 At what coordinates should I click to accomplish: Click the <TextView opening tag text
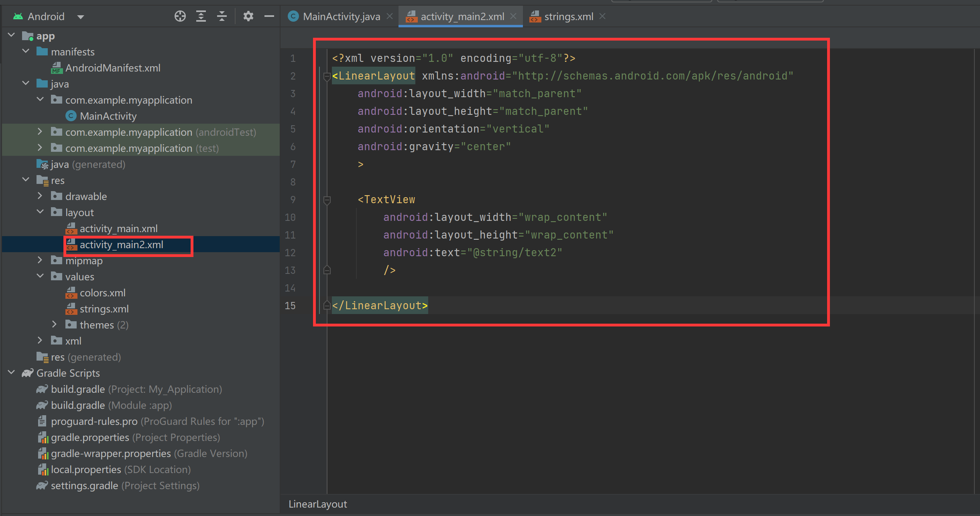click(386, 200)
